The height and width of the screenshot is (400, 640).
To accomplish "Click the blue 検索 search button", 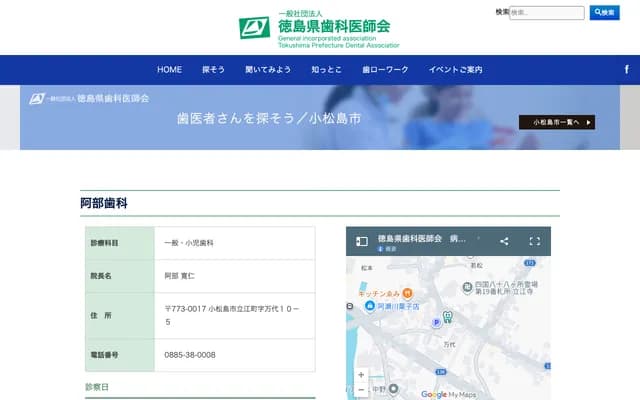I will coord(604,13).
